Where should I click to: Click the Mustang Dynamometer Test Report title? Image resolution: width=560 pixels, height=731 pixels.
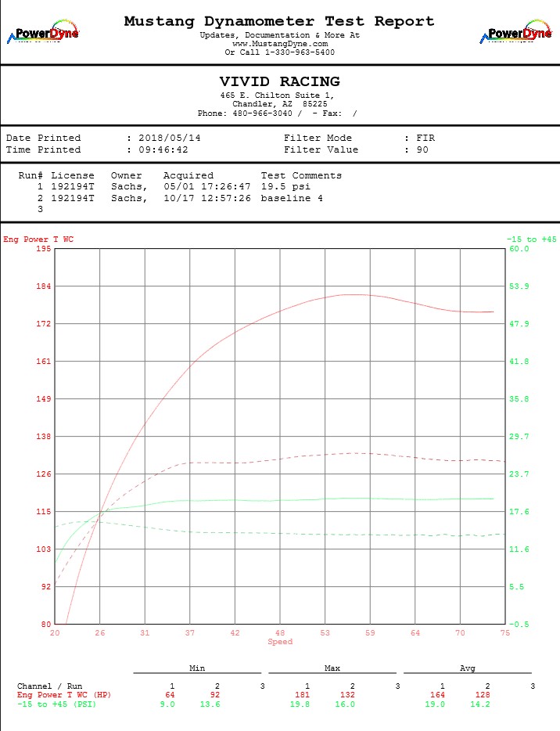pyautogui.click(x=279, y=21)
